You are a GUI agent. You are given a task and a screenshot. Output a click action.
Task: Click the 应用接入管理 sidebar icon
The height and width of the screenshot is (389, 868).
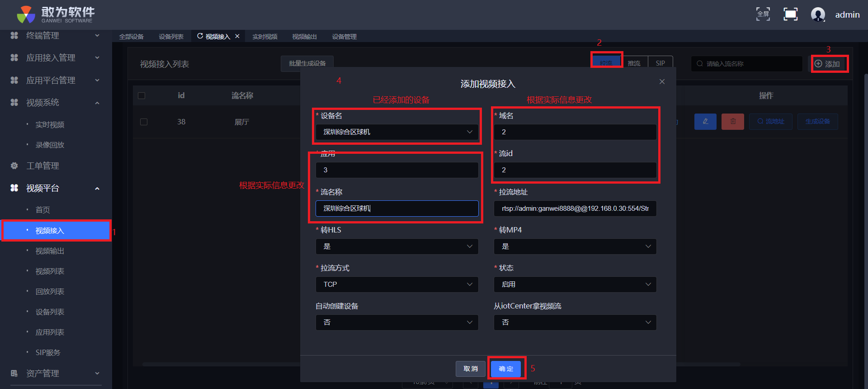tap(14, 57)
